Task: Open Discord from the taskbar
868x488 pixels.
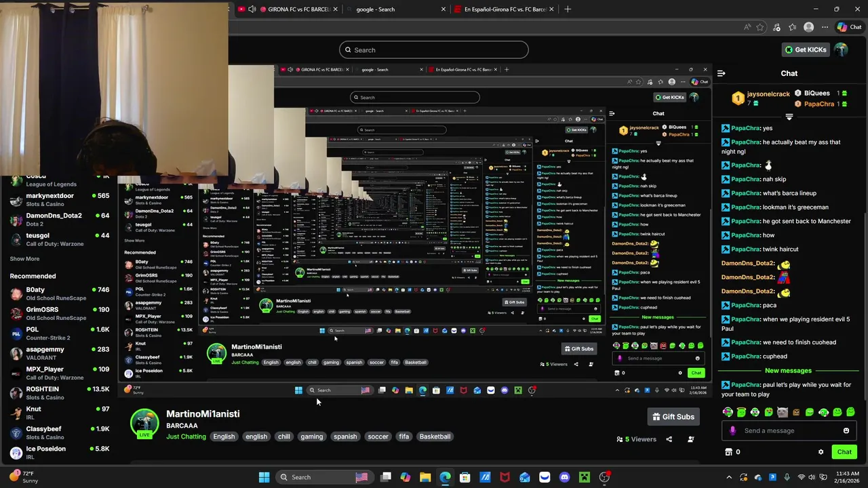Action: 564,477
